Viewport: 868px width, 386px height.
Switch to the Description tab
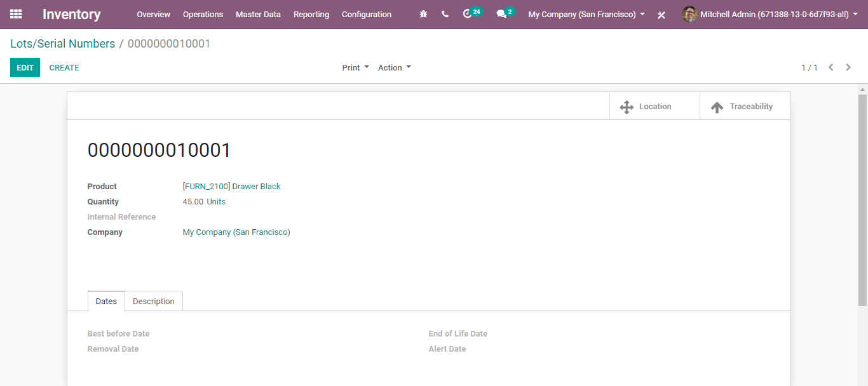point(154,301)
